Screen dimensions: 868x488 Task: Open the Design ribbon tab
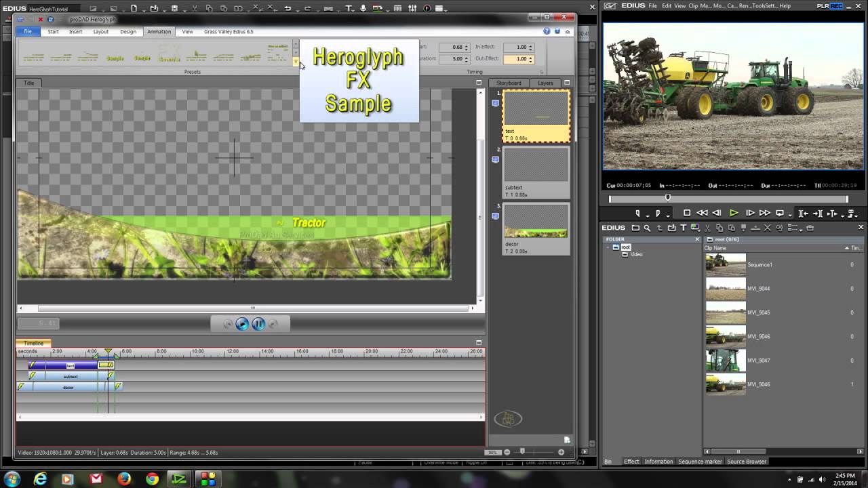(128, 32)
